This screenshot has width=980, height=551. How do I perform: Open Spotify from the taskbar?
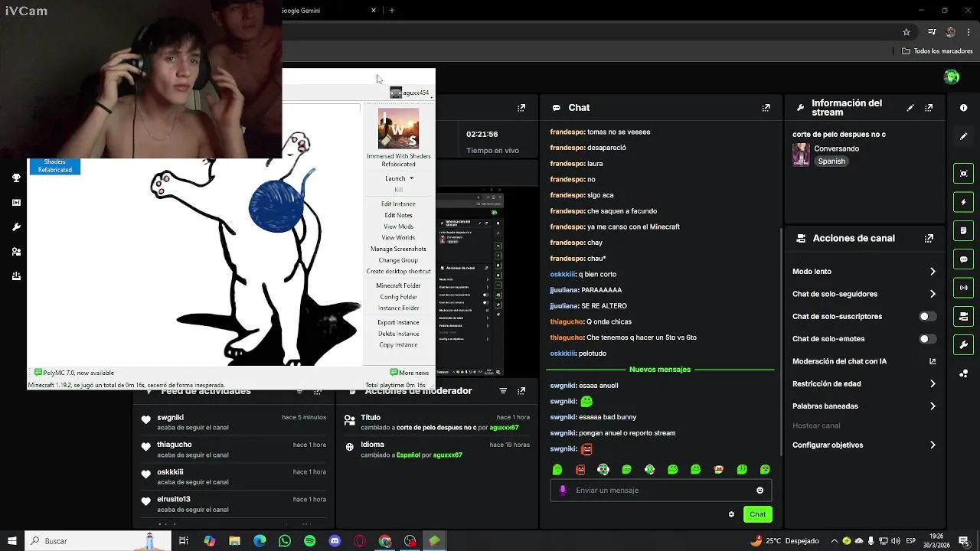pyautogui.click(x=309, y=541)
